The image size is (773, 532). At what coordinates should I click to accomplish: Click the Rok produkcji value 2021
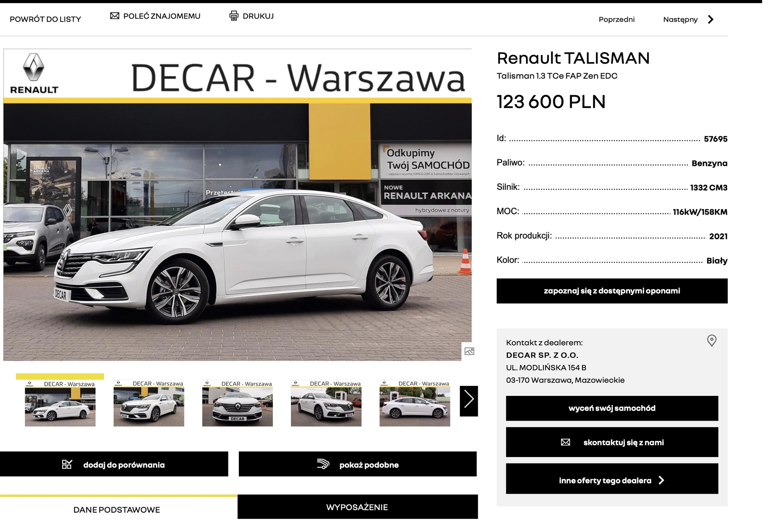[x=718, y=236]
